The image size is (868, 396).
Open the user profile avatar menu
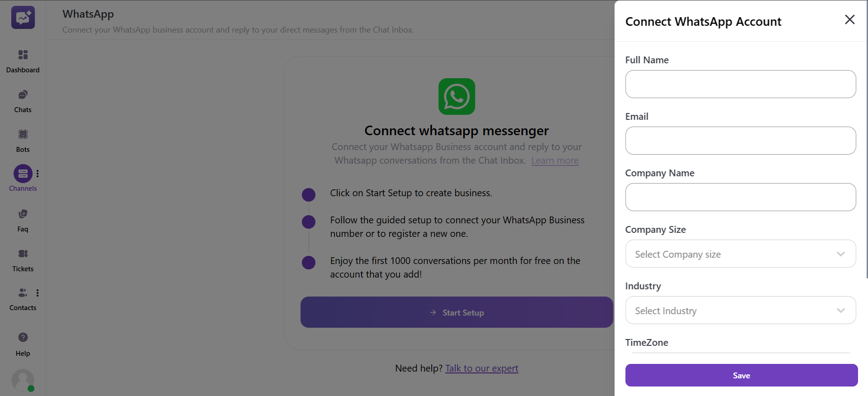pyautogui.click(x=23, y=380)
